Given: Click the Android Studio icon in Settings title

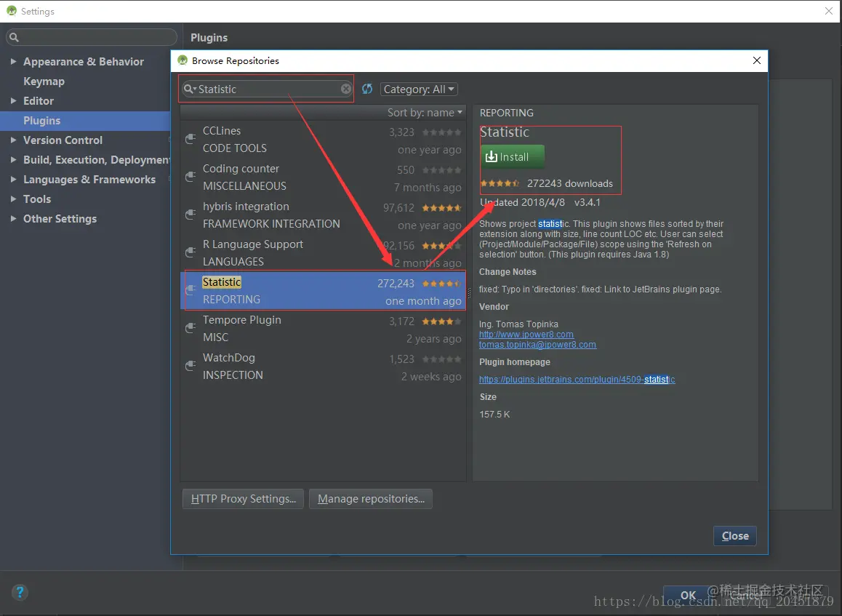Looking at the screenshot, I should [x=12, y=11].
